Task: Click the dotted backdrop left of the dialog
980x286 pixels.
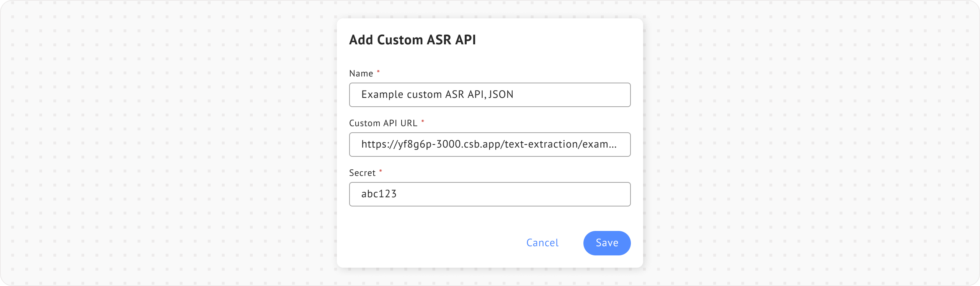Action: (168, 143)
